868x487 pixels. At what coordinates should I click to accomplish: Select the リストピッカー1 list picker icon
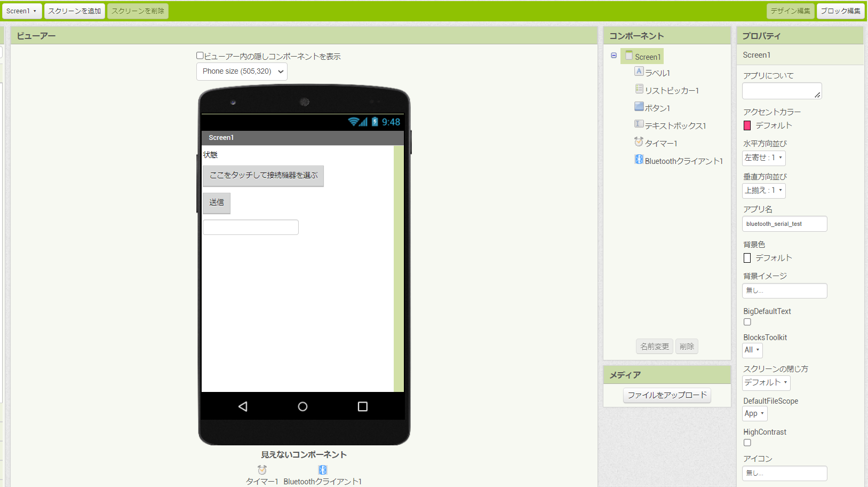click(x=639, y=89)
